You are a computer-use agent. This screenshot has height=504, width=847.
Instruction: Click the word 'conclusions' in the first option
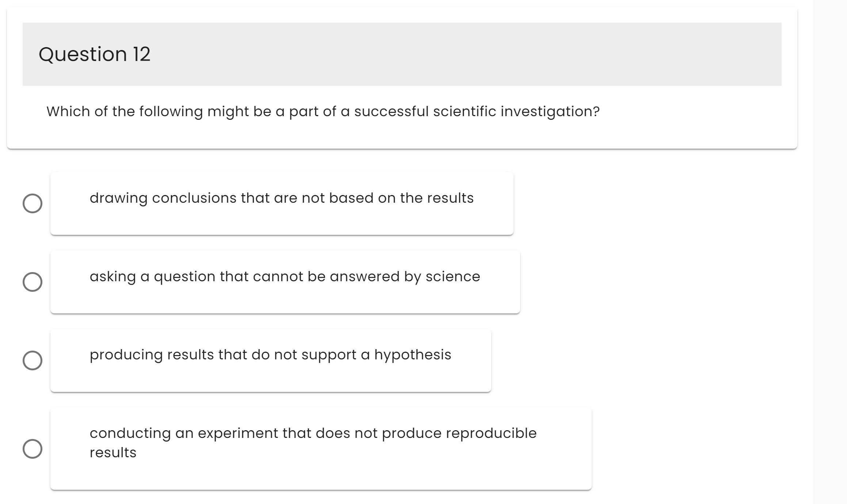coord(194,198)
